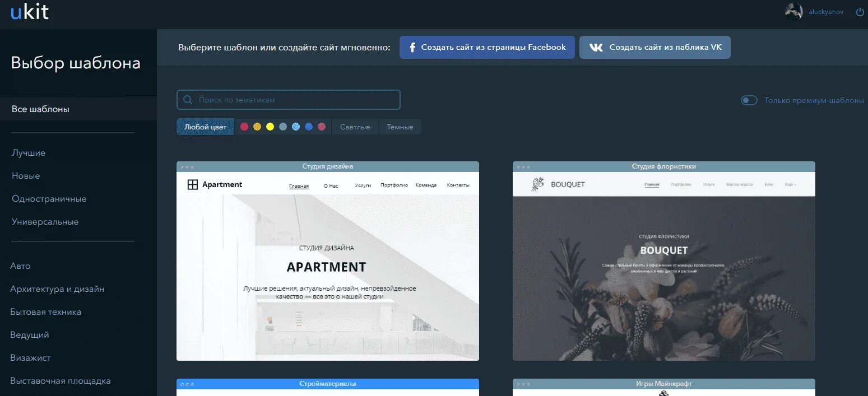Choose the 'Ведущий' topic
Viewport: 868px width, 396px height.
pyautogui.click(x=30, y=335)
